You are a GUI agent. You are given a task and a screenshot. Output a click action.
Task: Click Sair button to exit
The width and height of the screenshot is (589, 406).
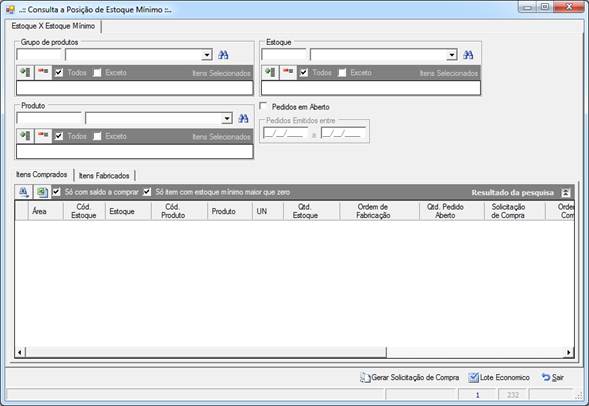(553, 377)
